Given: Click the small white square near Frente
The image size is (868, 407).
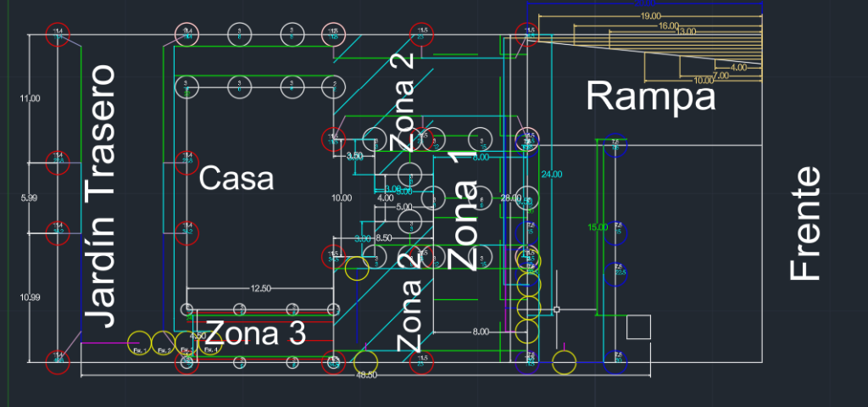Looking at the screenshot, I should [x=637, y=327].
